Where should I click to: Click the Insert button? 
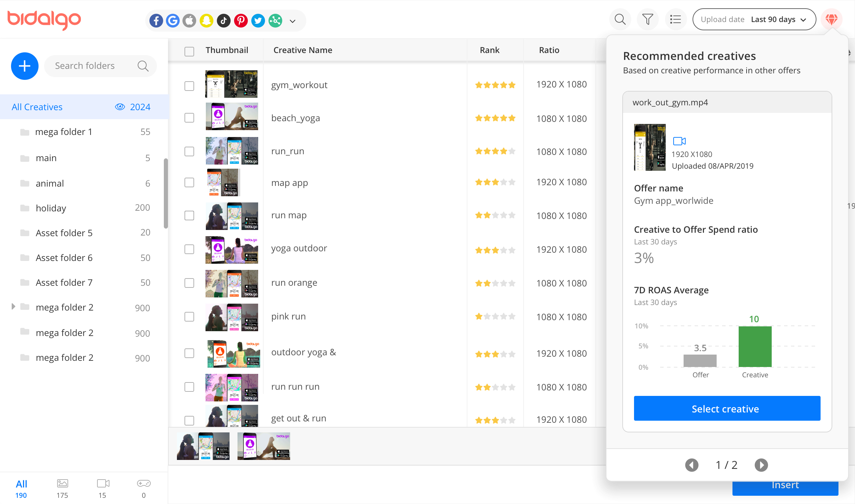785,484
